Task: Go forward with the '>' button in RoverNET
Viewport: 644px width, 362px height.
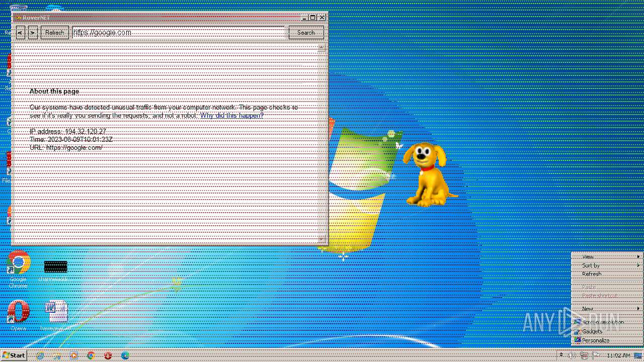Action: click(33, 33)
